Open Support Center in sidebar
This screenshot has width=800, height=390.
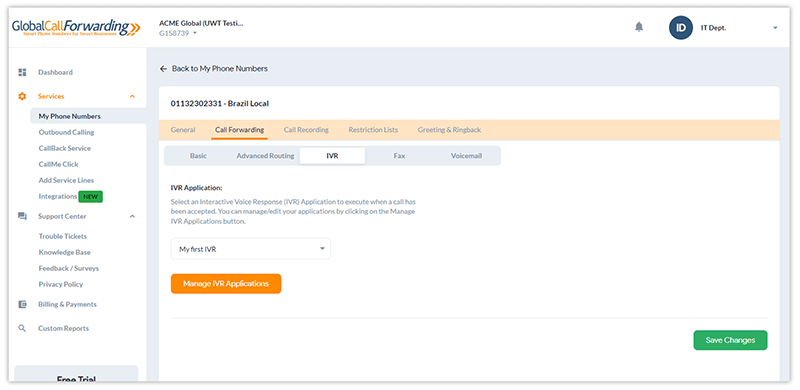click(x=62, y=216)
